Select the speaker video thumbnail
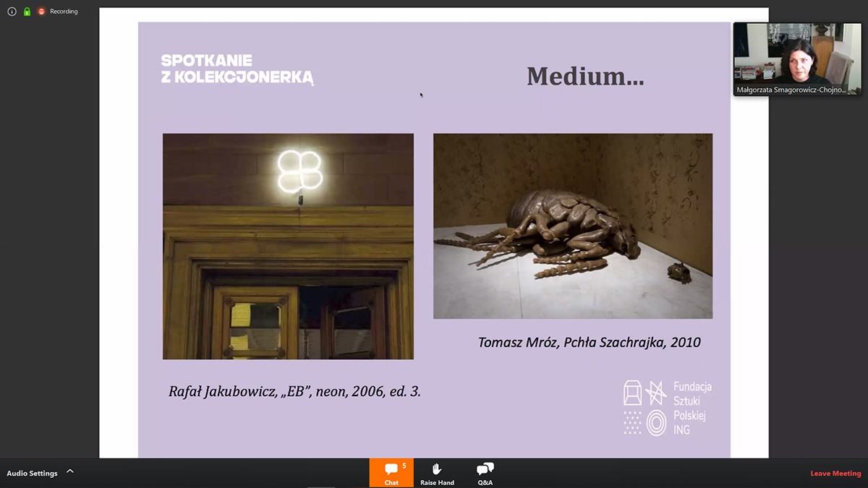Image resolution: width=868 pixels, height=488 pixels. (797, 59)
